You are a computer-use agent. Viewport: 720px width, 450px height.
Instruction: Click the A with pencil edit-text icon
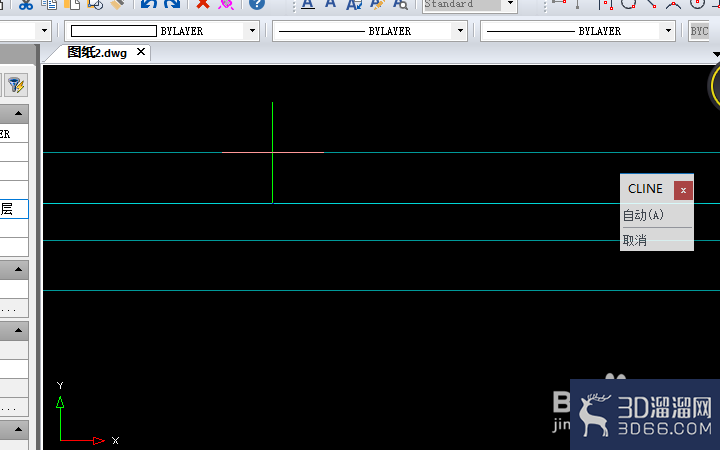point(377,5)
